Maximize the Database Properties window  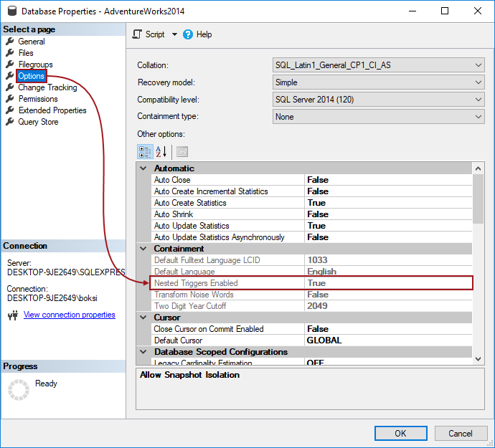point(445,11)
